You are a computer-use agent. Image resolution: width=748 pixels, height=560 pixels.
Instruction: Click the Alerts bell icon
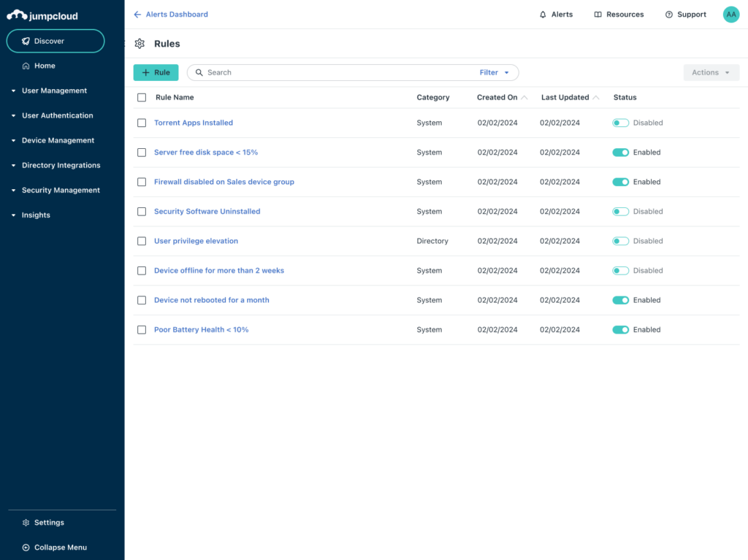pos(543,15)
